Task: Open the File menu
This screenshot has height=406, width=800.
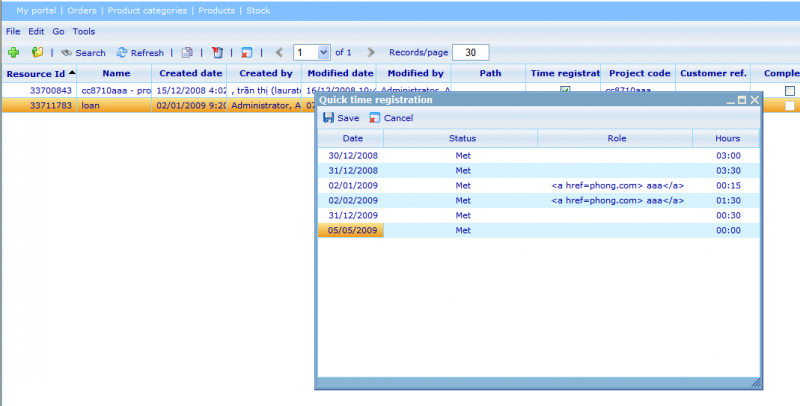Action: (x=13, y=31)
